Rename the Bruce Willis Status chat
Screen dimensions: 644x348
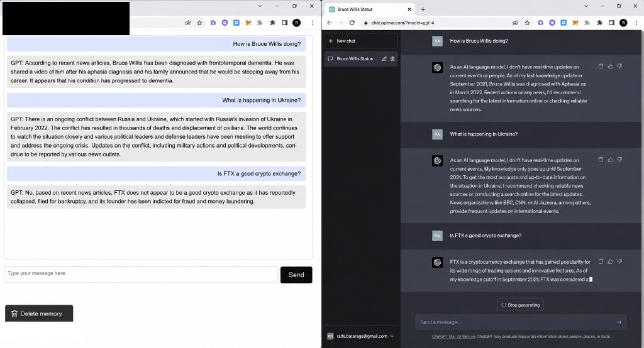coord(384,58)
